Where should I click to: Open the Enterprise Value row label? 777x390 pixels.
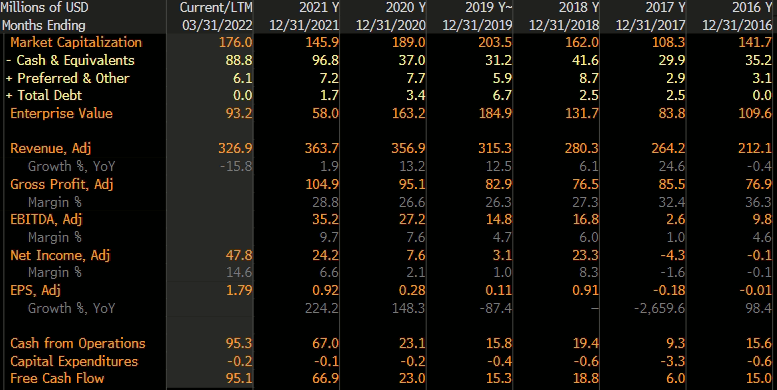tap(61, 113)
